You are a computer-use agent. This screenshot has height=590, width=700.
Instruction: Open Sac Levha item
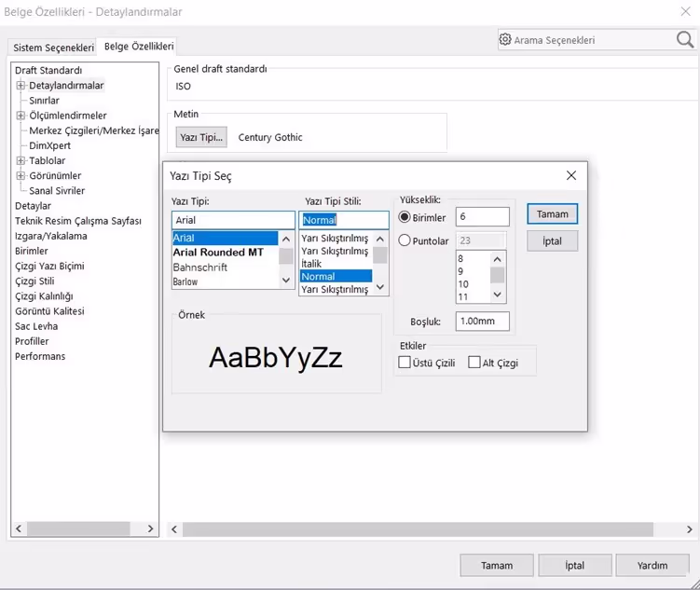click(36, 326)
